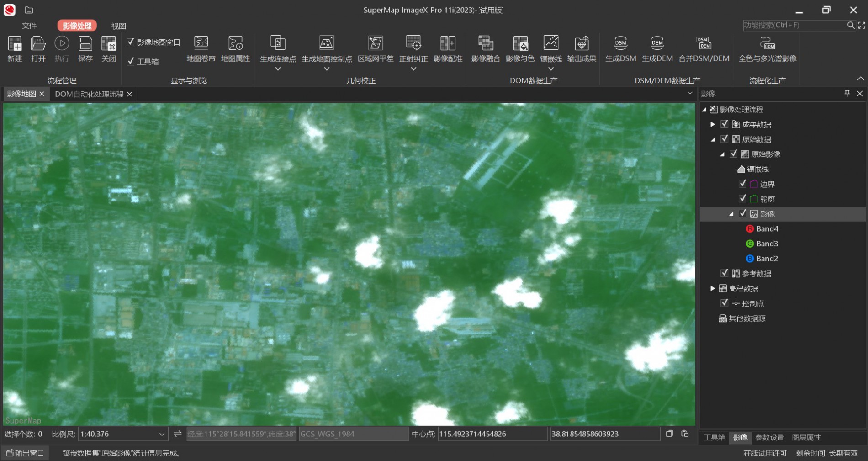Pin the 影像 side panel

pos(847,93)
